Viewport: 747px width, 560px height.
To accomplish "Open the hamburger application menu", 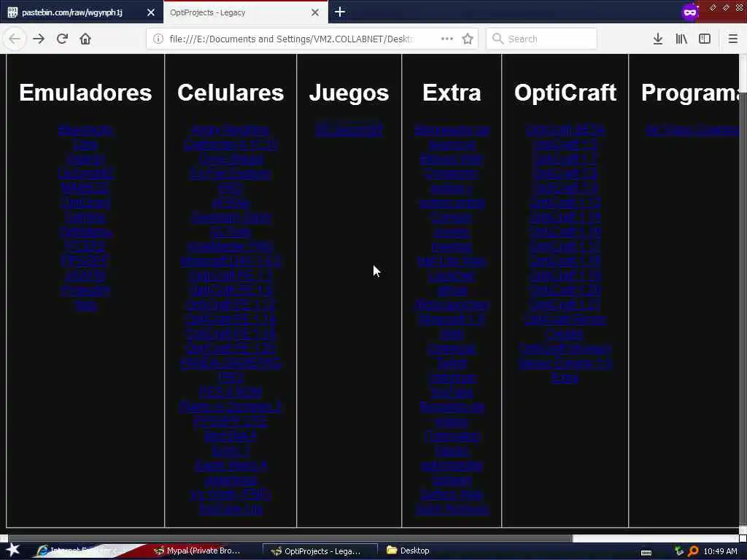I will click(733, 39).
